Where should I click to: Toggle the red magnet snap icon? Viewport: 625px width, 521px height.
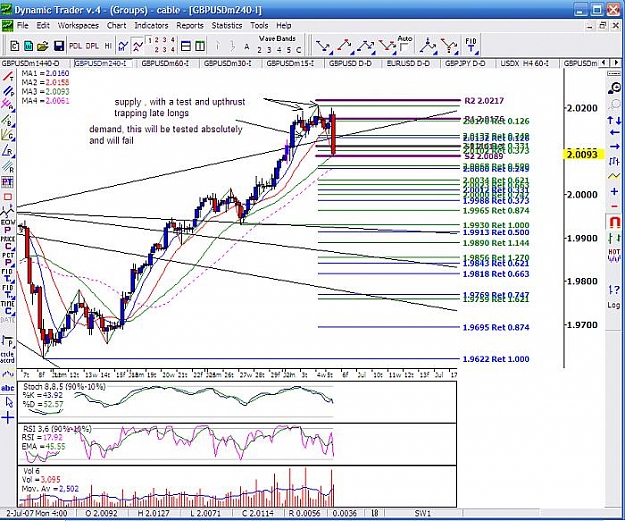coord(614,222)
